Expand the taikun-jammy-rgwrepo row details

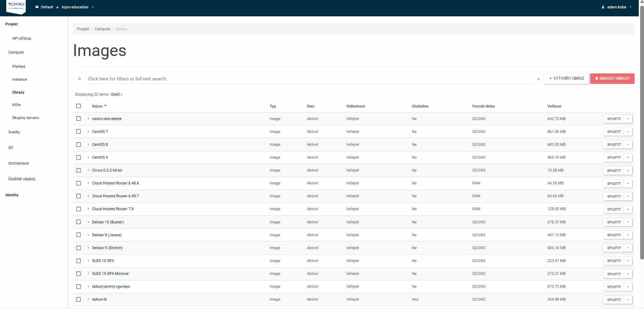point(88,286)
